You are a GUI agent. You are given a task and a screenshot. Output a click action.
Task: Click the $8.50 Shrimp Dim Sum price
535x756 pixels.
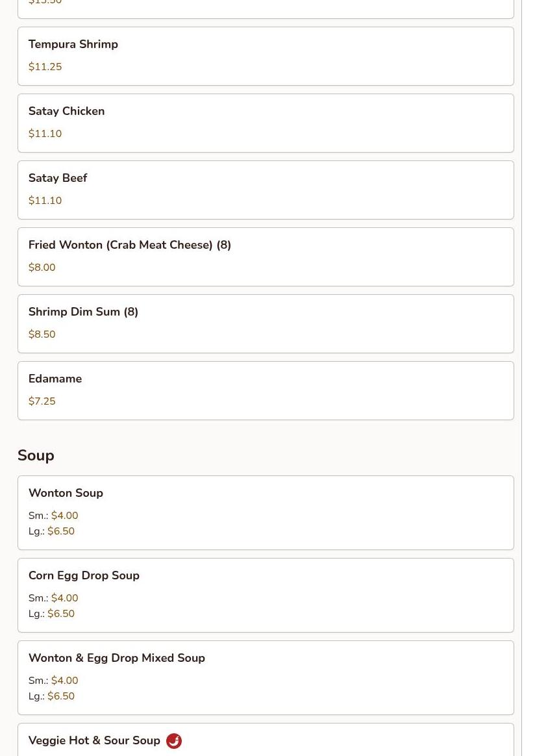(x=42, y=334)
